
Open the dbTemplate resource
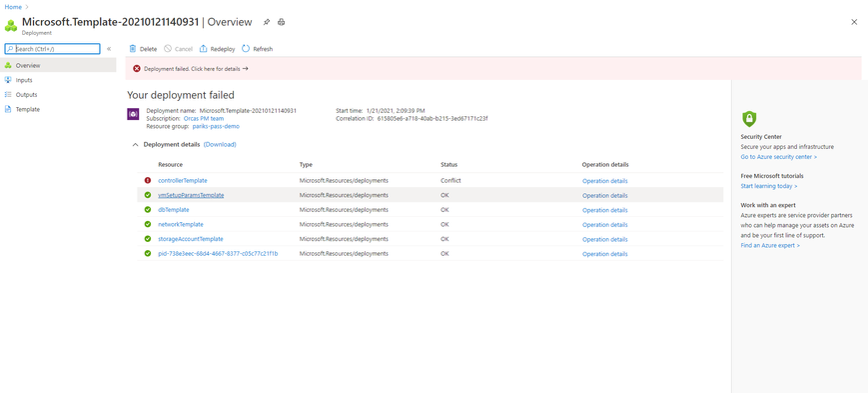click(x=174, y=210)
